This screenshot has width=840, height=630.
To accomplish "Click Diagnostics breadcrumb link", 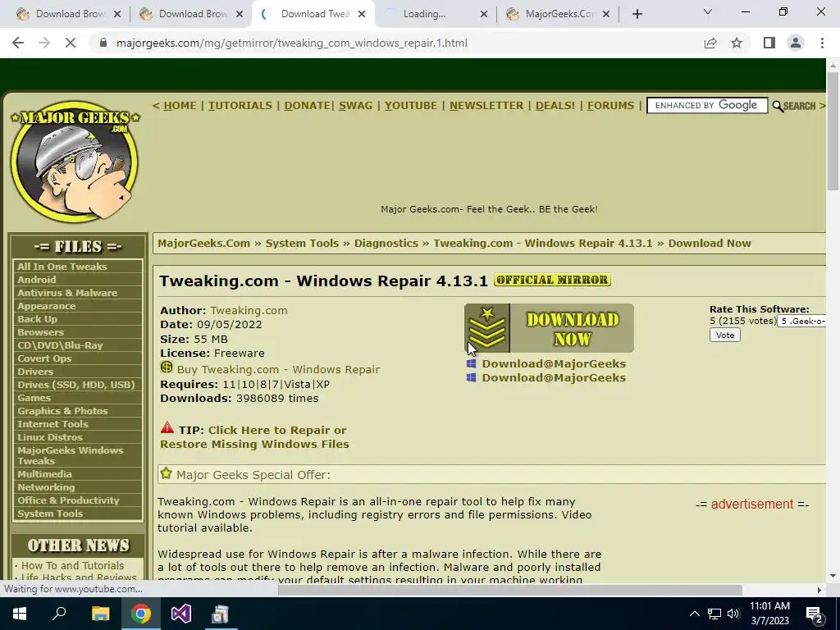I will [x=386, y=243].
